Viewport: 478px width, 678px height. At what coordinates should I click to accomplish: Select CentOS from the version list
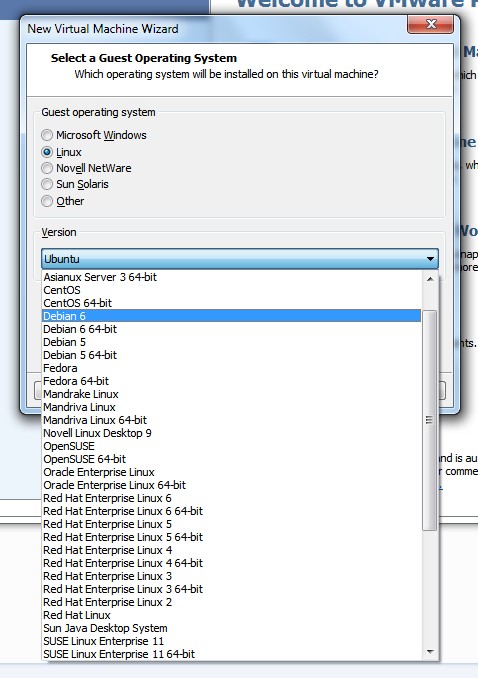231,290
